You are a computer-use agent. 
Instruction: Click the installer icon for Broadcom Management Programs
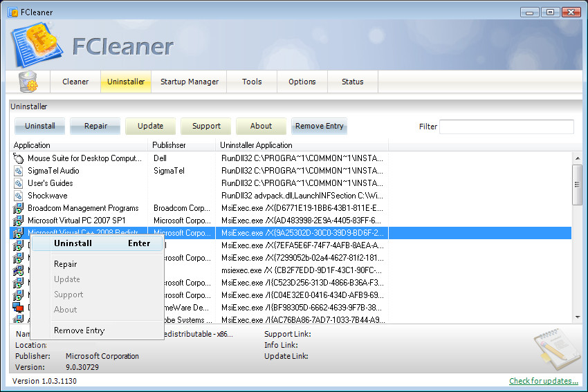[x=18, y=208]
